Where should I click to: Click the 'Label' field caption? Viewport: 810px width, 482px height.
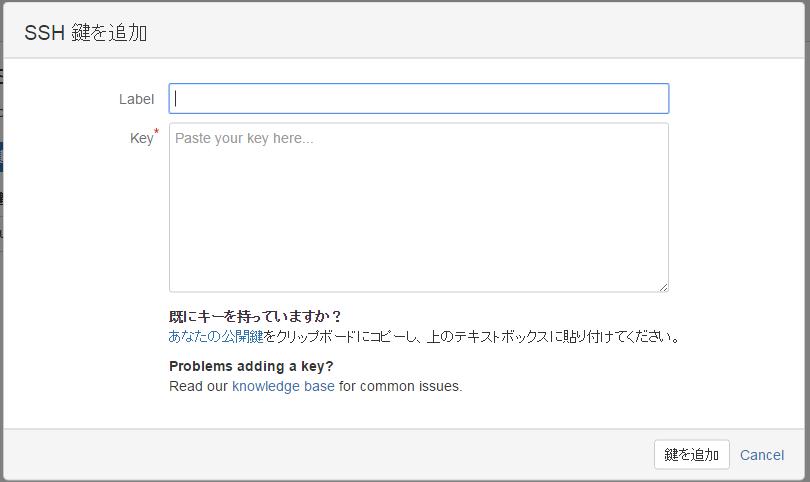pyautogui.click(x=136, y=99)
